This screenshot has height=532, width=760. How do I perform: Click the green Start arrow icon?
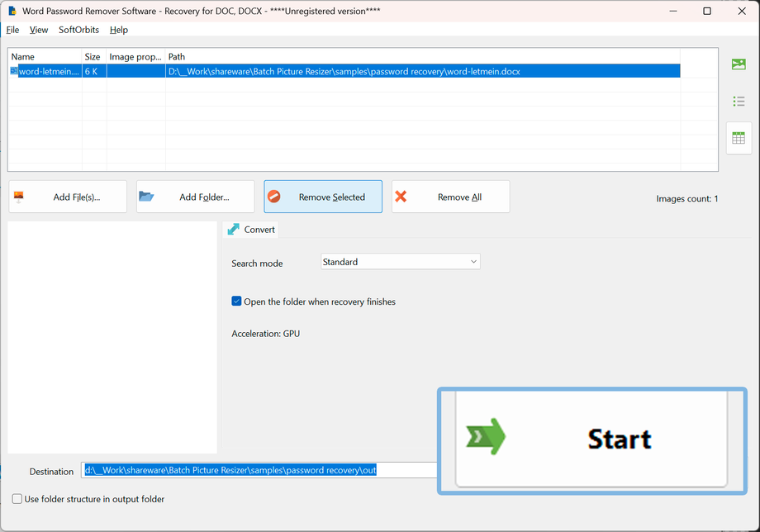(x=486, y=436)
